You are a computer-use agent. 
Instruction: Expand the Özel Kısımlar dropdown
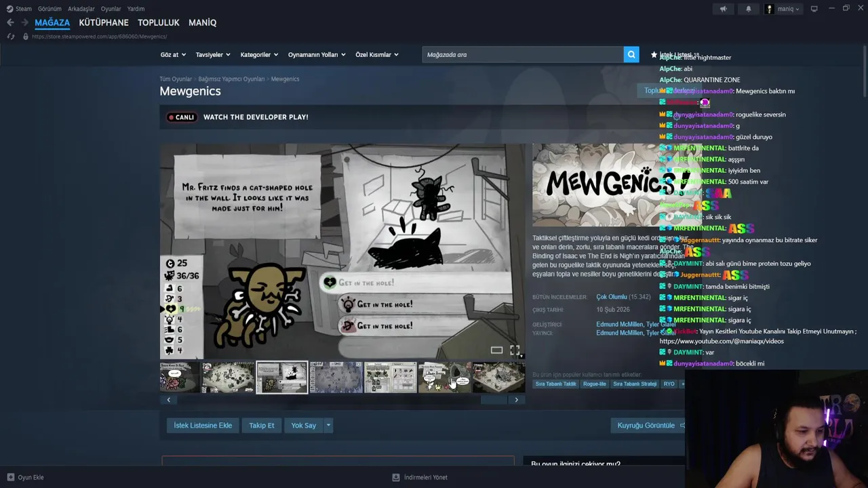pos(377,54)
